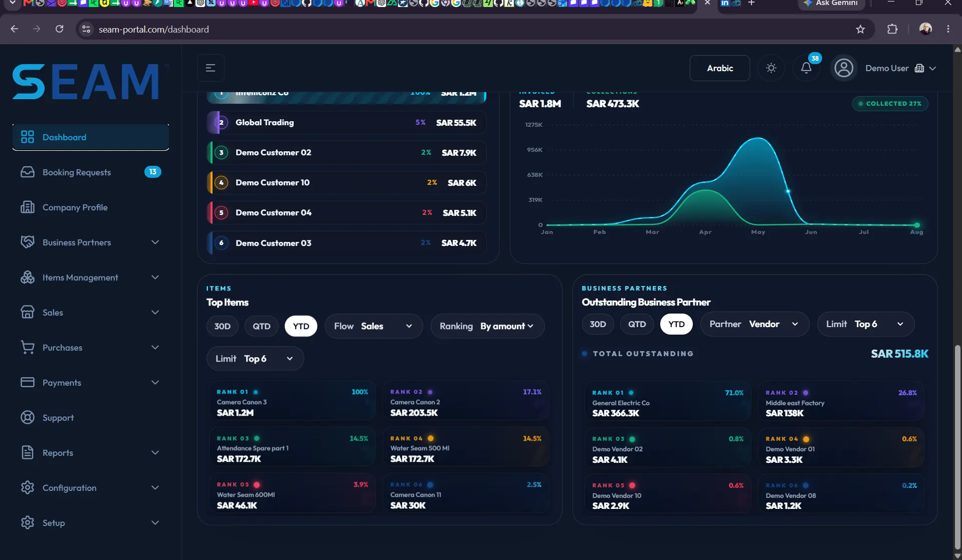This screenshot has height=560, width=962.
Task: Select QTD period in Top Items
Action: (x=262, y=326)
